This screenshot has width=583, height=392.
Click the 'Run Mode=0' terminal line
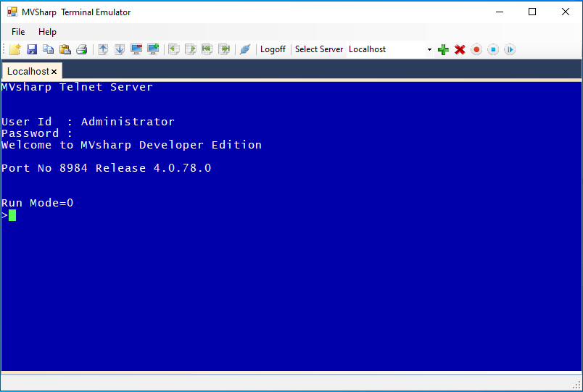(x=38, y=203)
